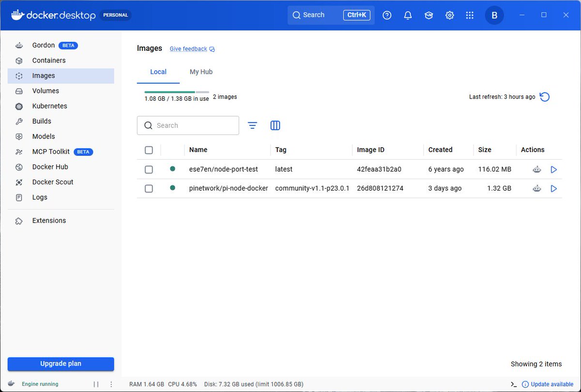
Task: Open Models in the sidebar
Action: click(61, 136)
